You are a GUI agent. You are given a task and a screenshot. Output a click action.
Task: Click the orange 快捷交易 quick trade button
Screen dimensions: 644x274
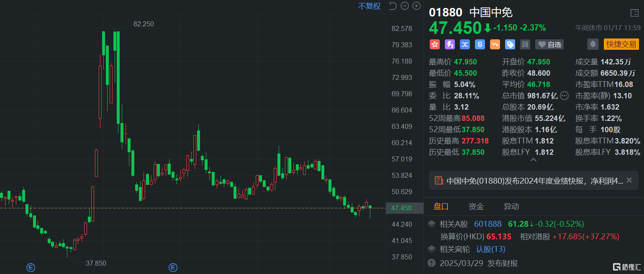point(621,44)
